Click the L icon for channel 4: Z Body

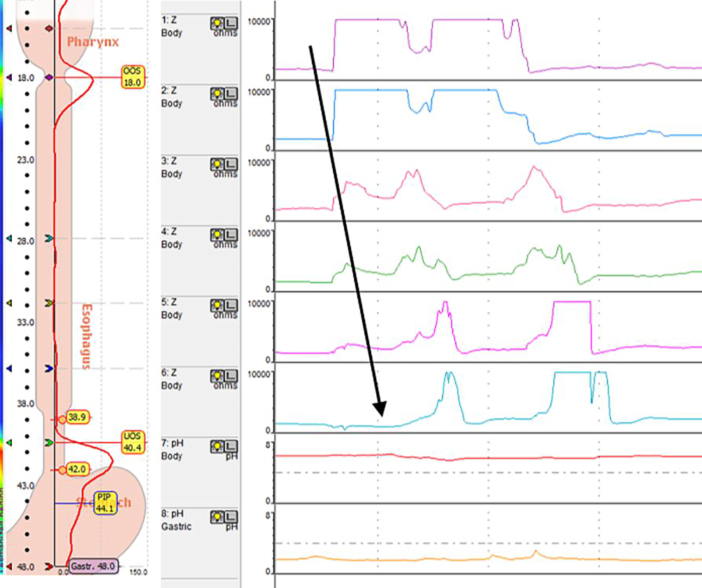[231, 235]
